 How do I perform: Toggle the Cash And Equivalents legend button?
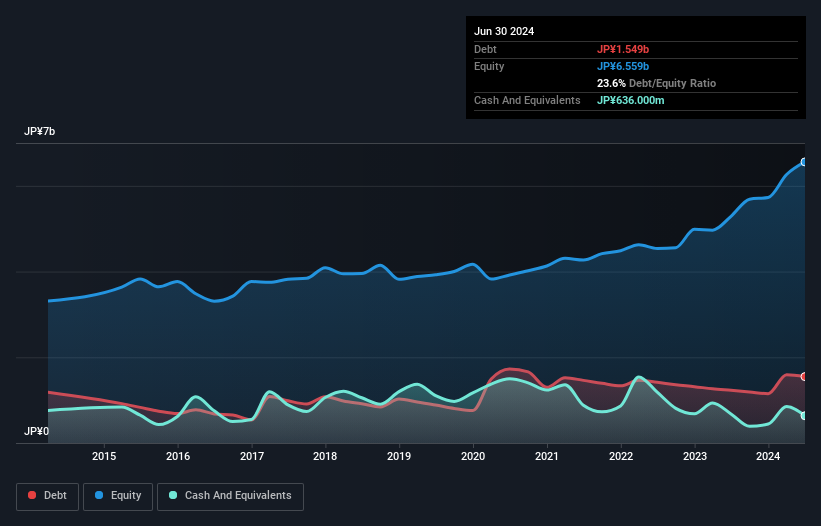coord(230,496)
